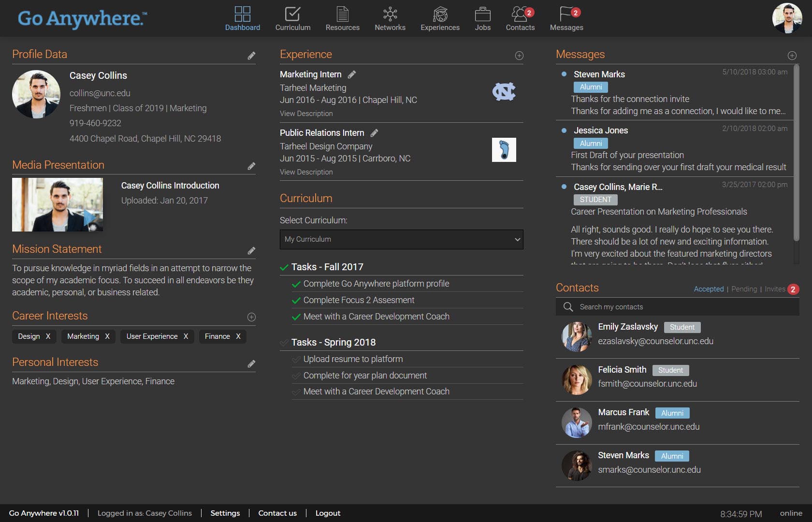Add a Career Interest with plus icon

[x=251, y=317]
